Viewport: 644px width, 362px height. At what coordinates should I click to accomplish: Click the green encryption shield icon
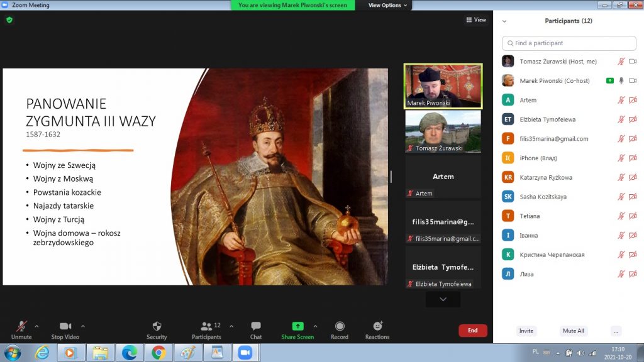coord(9,20)
